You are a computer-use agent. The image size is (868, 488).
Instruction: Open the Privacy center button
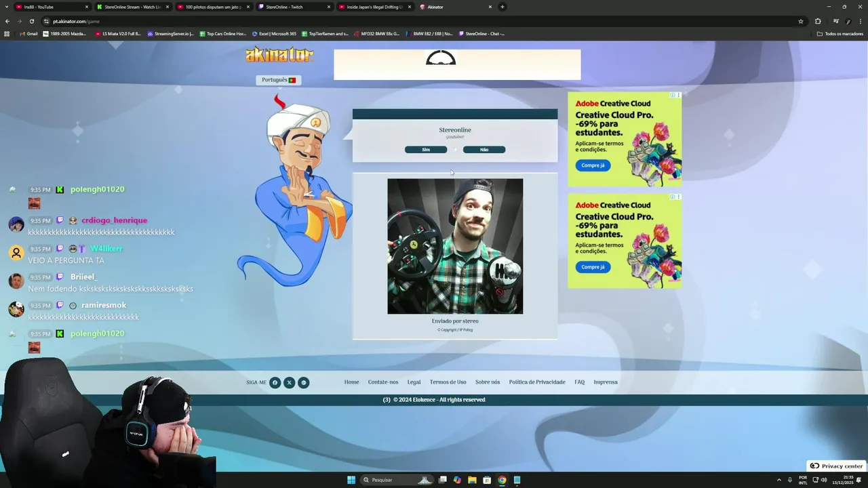pos(836,466)
